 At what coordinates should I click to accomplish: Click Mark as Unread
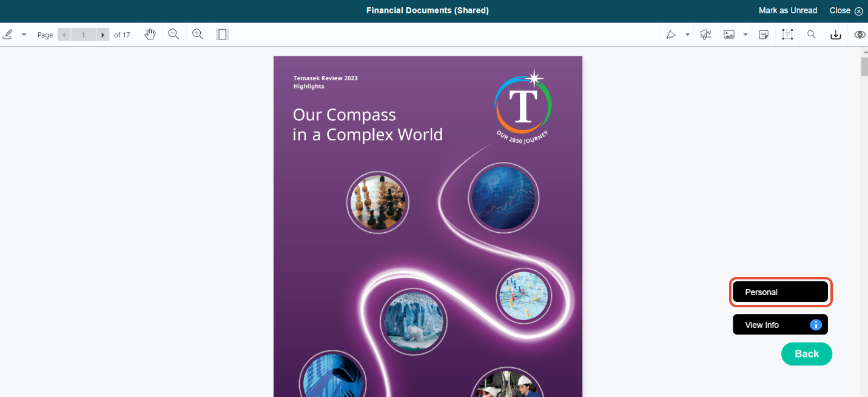[x=788, y=10]
